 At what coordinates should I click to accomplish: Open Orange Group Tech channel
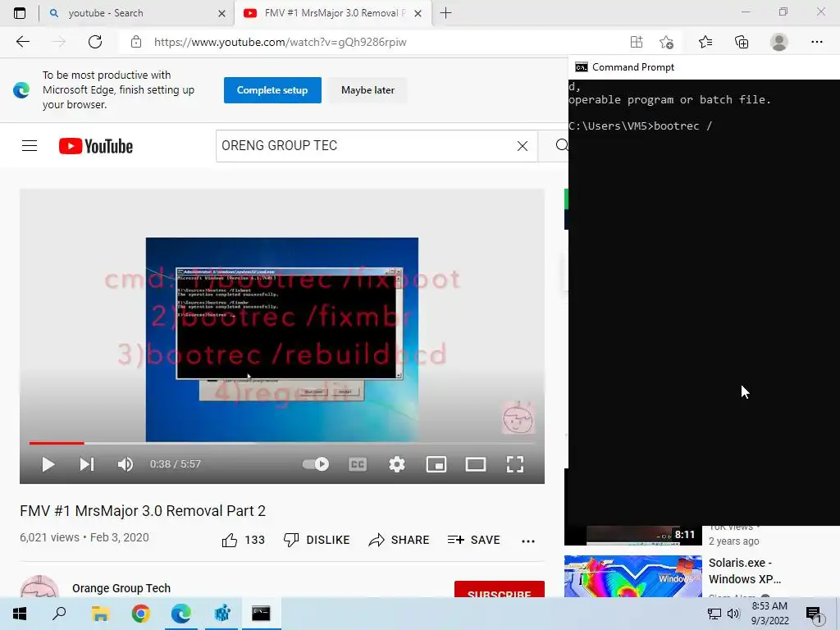[x=121, y=588]
